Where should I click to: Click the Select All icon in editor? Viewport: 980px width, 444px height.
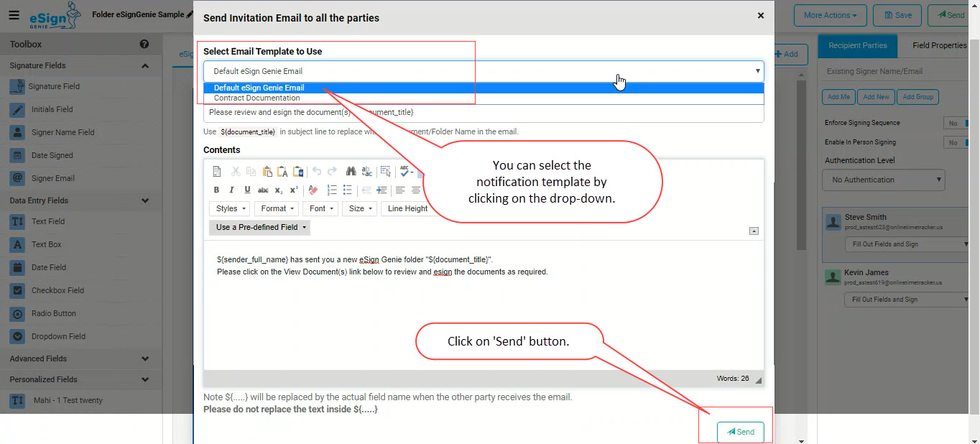[386, 172]
